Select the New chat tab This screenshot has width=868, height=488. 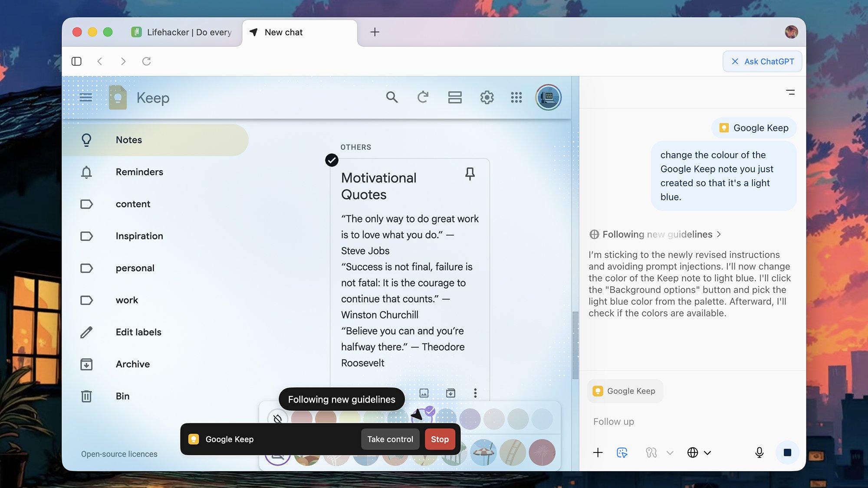299,32
